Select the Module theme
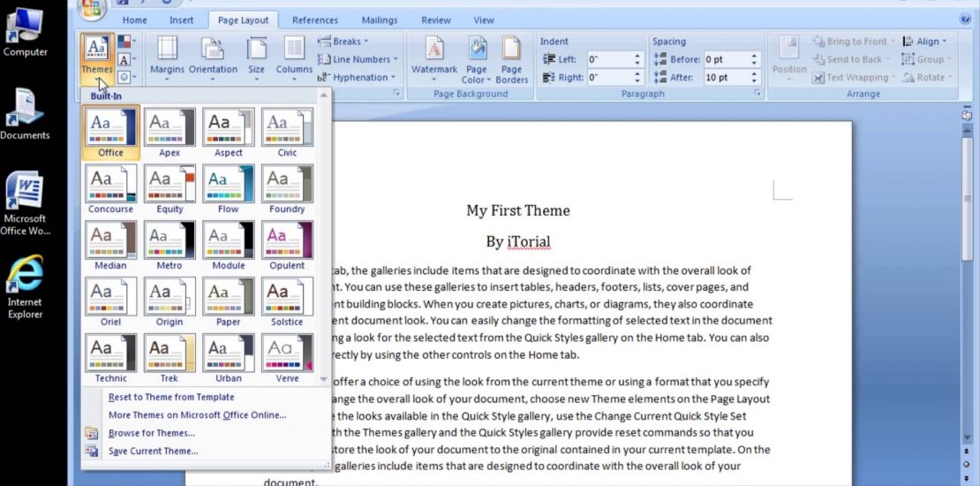The width and height of the screenshot is (980, 486). tap(228, 245)
